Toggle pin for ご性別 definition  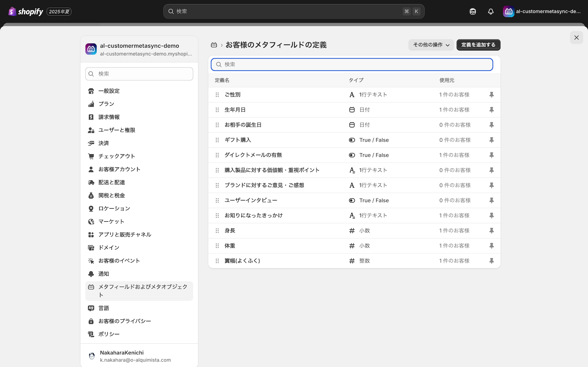pos(492,95)
